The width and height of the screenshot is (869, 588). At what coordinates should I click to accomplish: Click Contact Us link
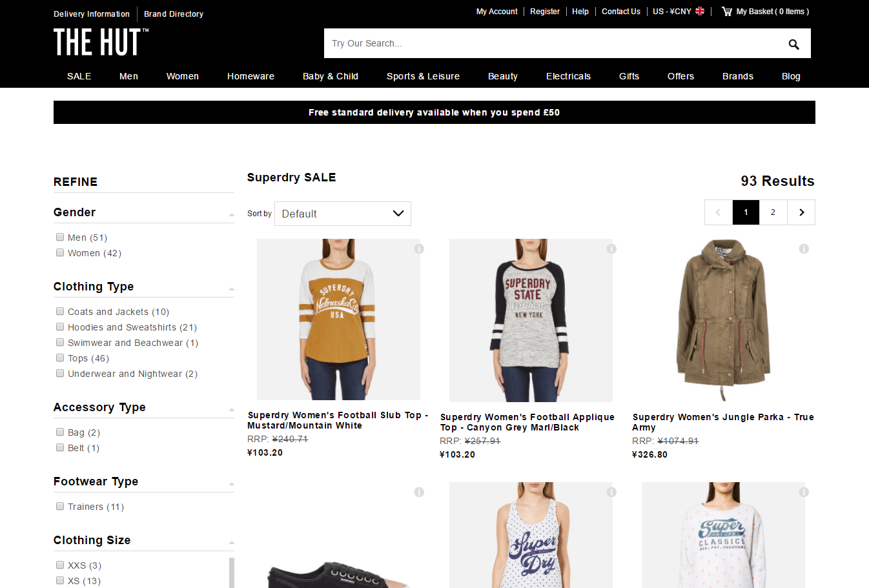click(621, 12)
